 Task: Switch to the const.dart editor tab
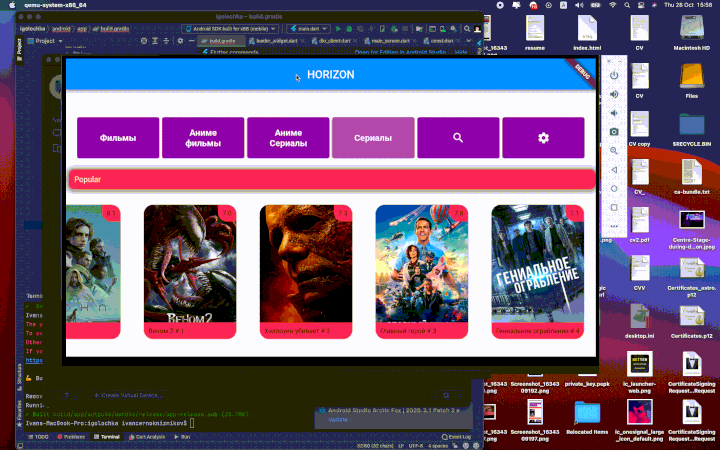point(442,41)
